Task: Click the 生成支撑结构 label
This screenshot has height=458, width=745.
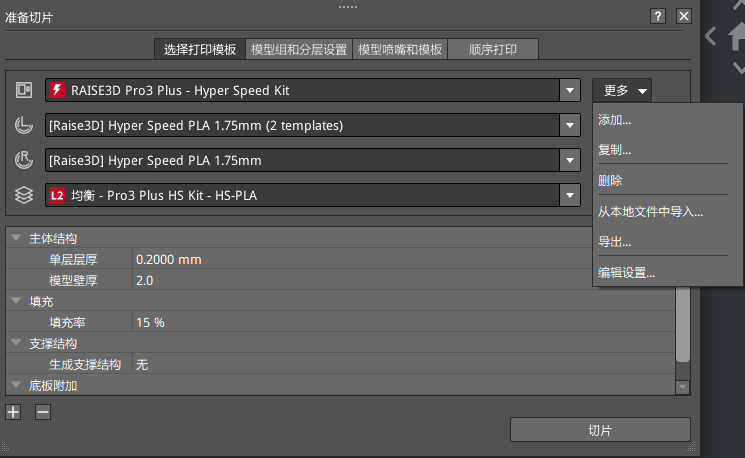Action: (x=85, y=364)
